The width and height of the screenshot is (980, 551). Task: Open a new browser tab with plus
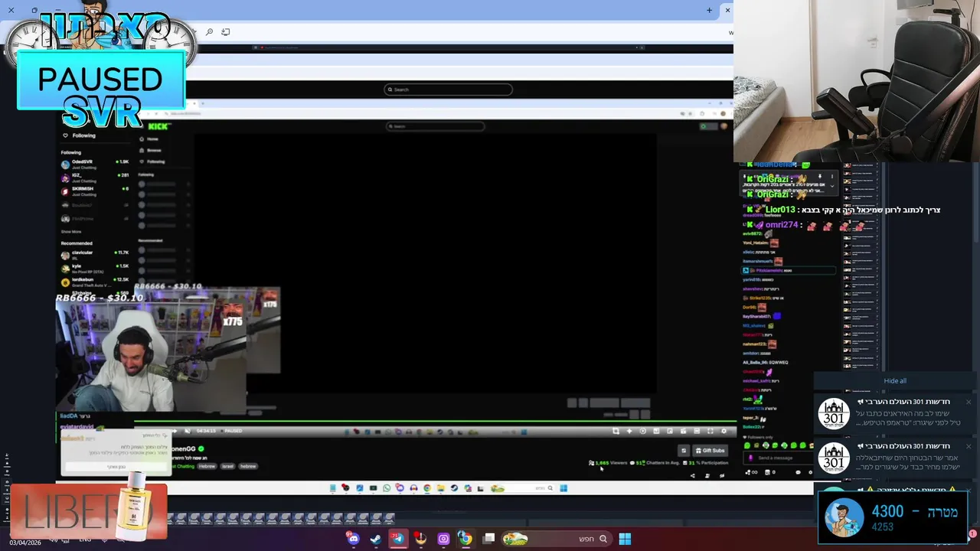point(709,10)
